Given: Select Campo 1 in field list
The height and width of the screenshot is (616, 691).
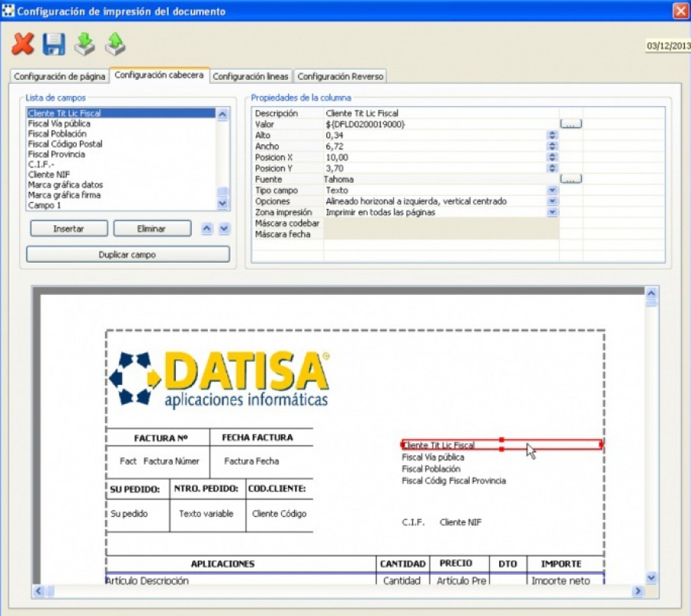Looking at the screenshot, I should pos(121,205).
